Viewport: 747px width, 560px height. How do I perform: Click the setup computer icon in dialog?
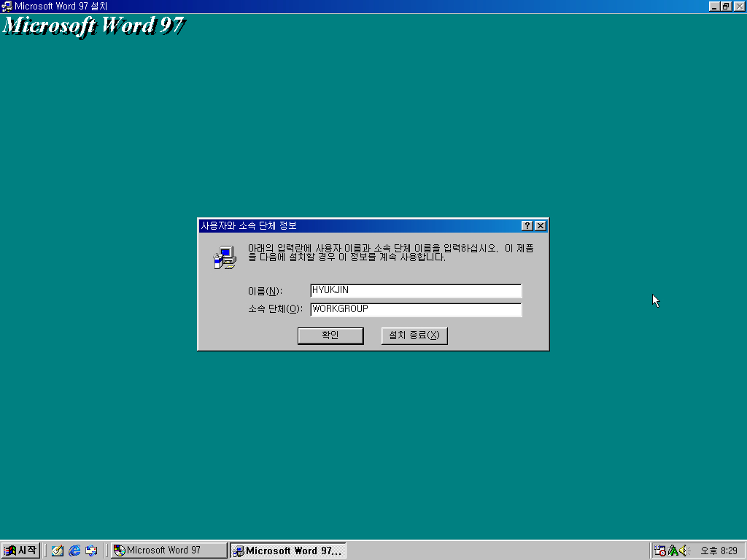[x=225, y=257]
